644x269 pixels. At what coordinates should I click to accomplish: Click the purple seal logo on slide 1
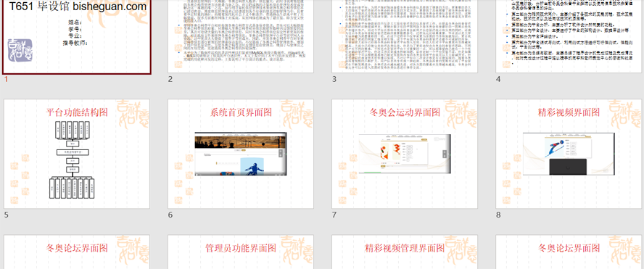(x=20, y=51)
